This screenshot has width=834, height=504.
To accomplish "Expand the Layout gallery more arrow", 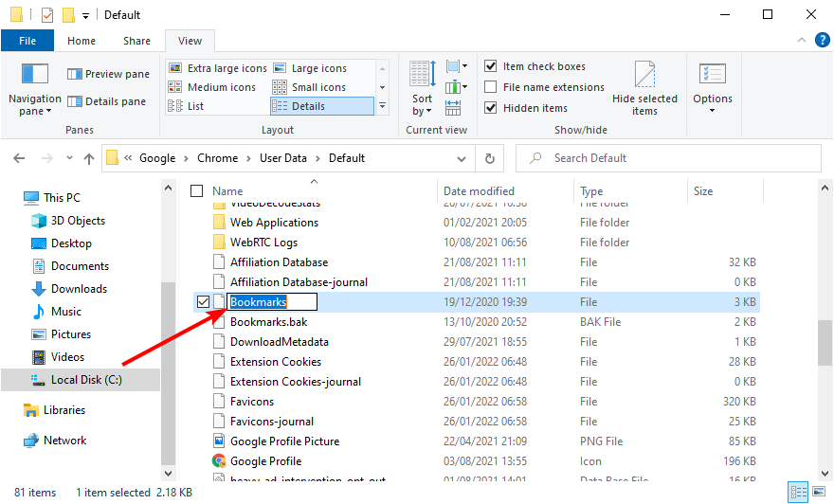I will pos(382,106).
